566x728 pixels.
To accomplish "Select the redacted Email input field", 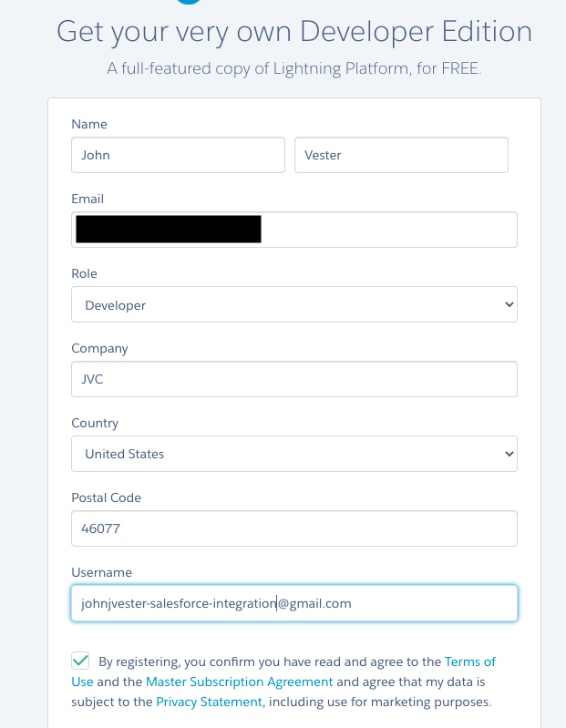I will coord(293,230).
